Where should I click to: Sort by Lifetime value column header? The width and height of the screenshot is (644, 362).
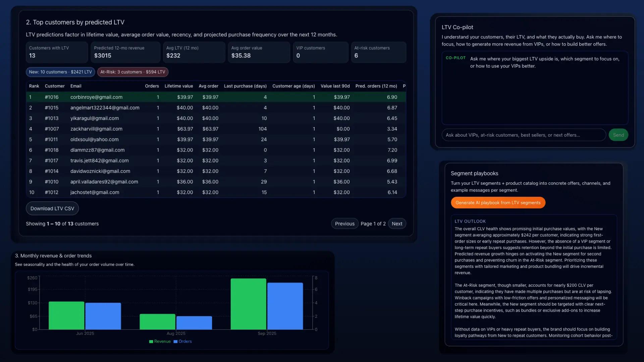click(179, 86)
